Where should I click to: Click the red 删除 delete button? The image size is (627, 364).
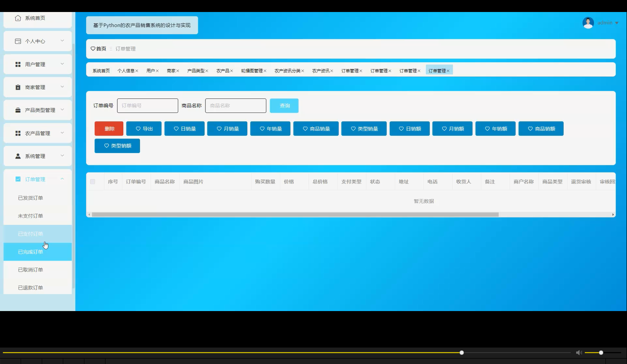click(109, 128)
